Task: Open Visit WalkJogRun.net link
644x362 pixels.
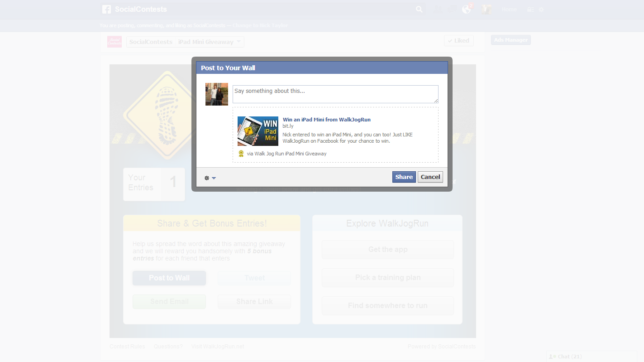Action: point(217,347)
